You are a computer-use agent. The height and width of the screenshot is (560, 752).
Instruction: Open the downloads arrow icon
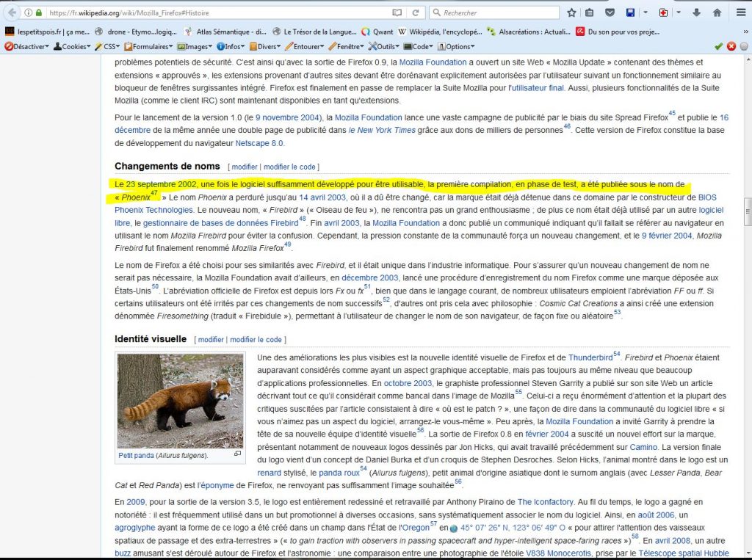pos(696,12)
